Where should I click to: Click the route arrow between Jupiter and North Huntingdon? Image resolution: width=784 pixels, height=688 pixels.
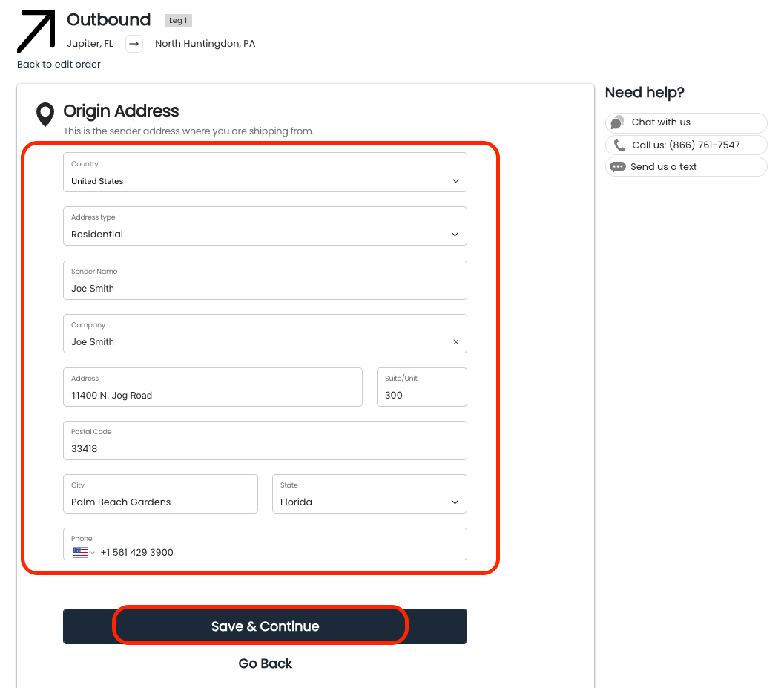coord(134,44)
